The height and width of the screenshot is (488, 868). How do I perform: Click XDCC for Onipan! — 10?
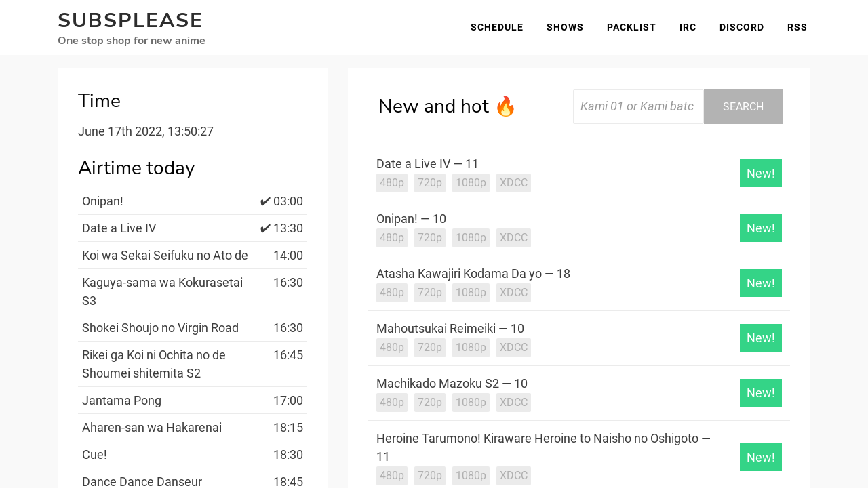click(513, 238)
